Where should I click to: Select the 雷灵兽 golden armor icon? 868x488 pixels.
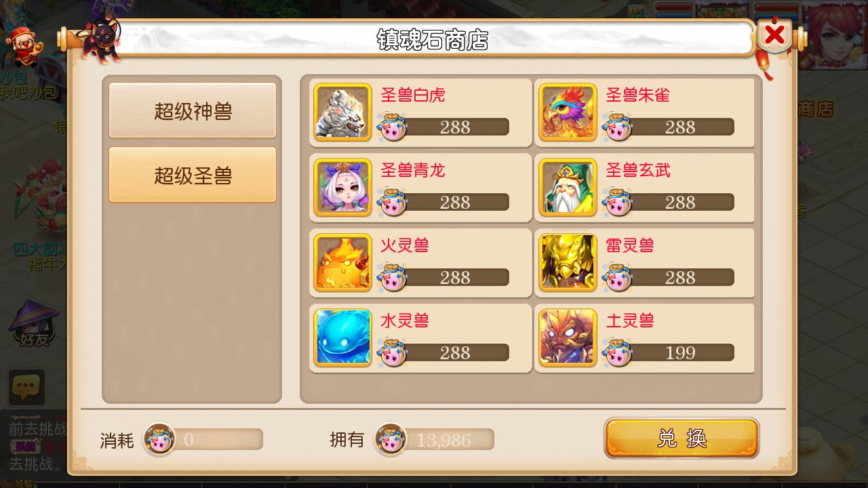pyautogui.click(x=568, y=263)
